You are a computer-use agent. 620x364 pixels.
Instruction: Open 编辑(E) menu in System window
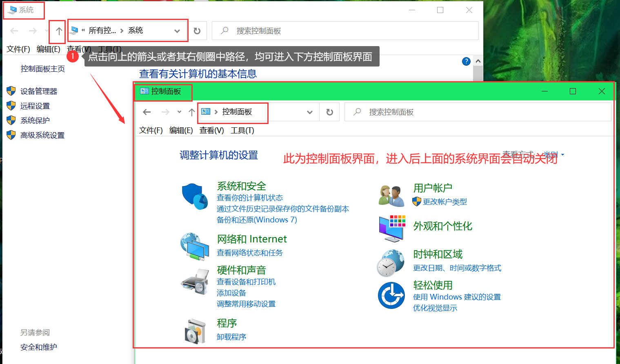(49, 49)
